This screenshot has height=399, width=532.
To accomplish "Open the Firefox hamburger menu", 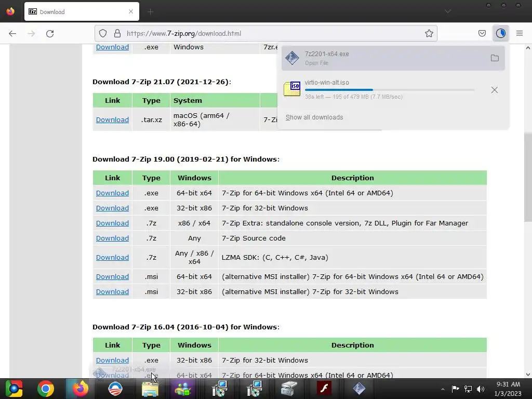I will [520, 33].
